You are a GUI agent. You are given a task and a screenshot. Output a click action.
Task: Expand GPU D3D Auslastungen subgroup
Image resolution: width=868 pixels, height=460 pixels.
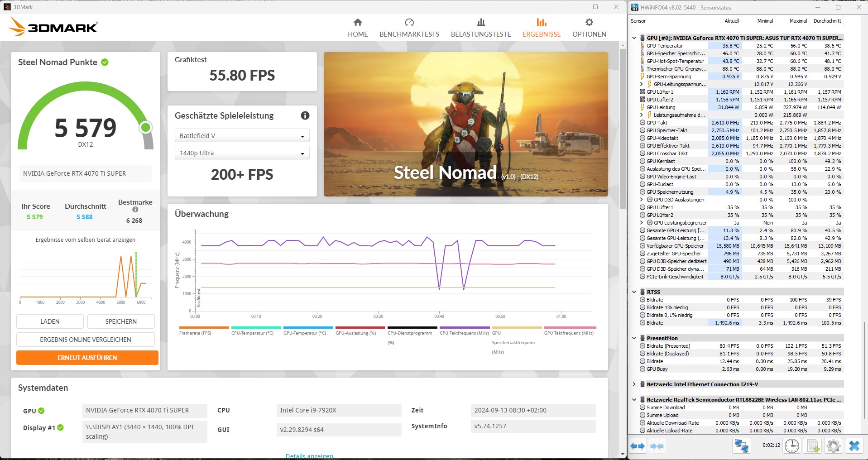point(641,200)
